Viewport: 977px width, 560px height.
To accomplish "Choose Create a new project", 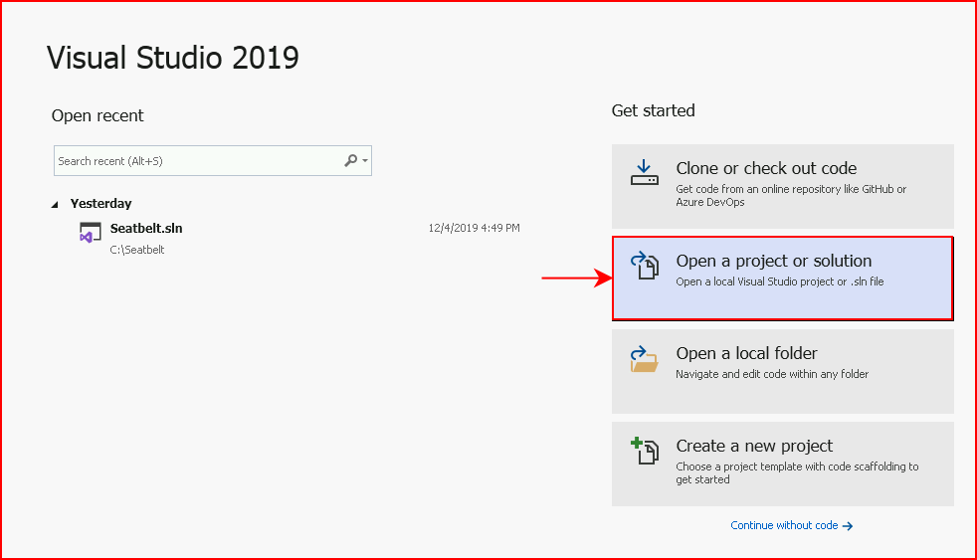I will 783,465.
